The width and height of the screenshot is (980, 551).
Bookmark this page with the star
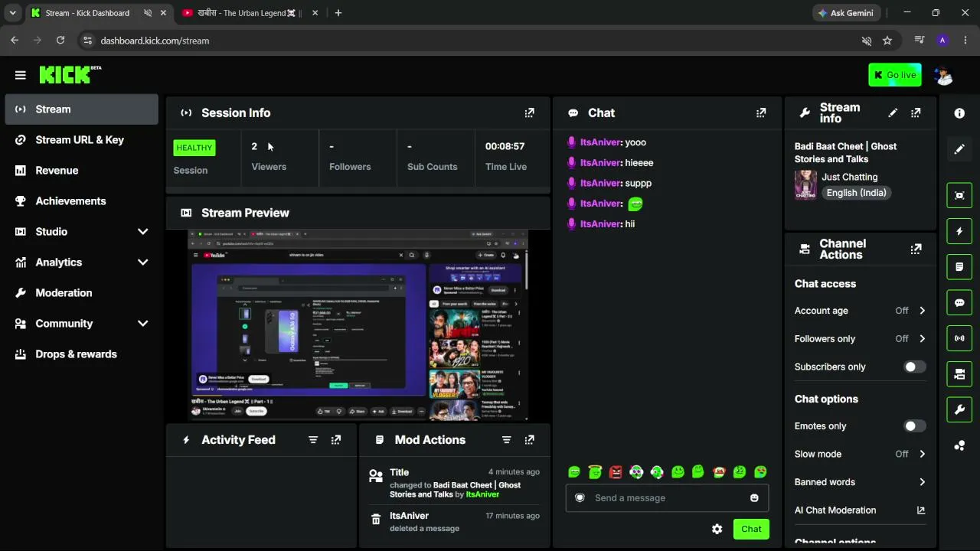[887, 41]
